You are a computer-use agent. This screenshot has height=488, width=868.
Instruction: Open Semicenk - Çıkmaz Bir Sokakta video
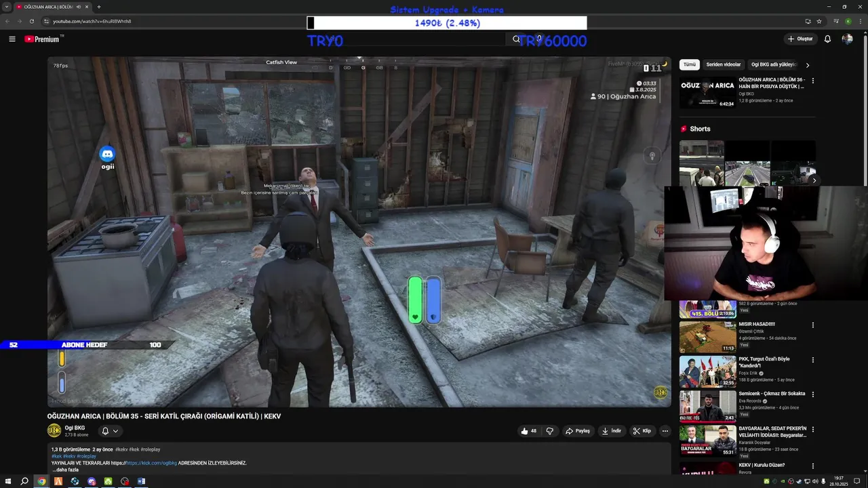pyautogui.click(x=707, y=407)
